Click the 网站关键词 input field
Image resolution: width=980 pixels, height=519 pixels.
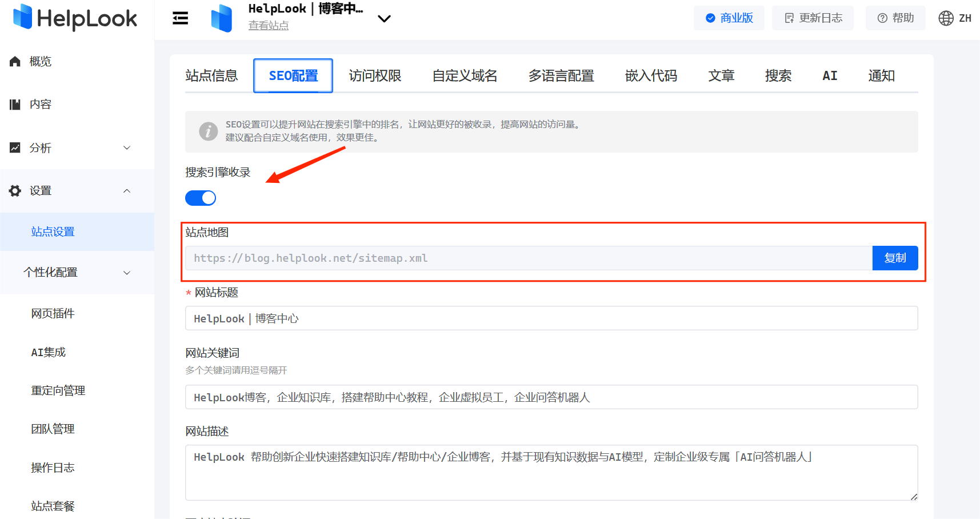click(x=551, y=397)
